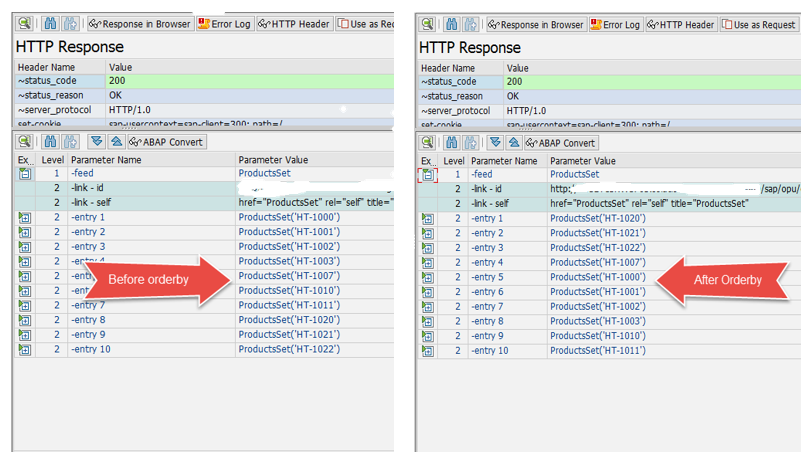Click Details magnifier icon in left tree toolbar
This screenshot has width=810, height=463.
coord(24,142)
